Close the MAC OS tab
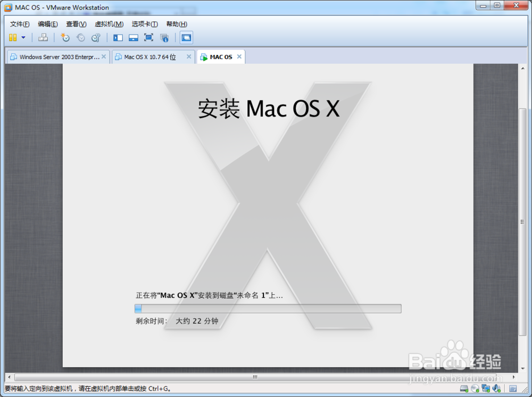Viewport: 532px width, 397px height. pyautogui.click(x=239, y=56)
